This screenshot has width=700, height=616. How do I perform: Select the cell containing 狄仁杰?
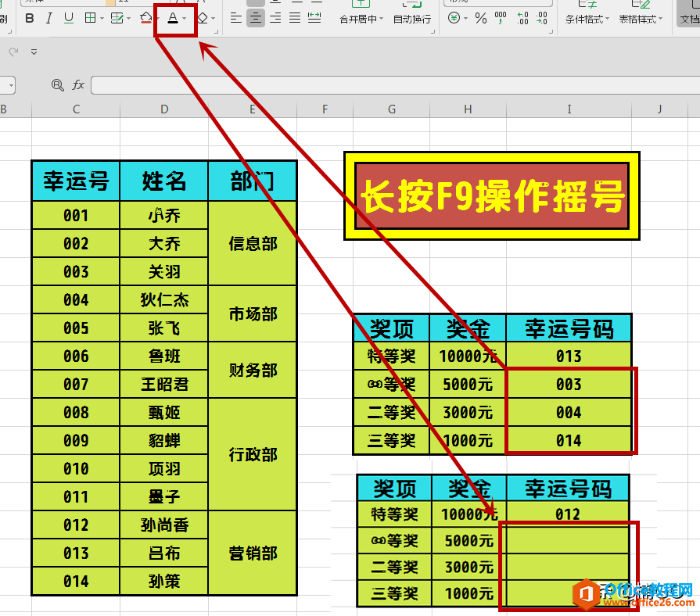[x=164, y=299]
